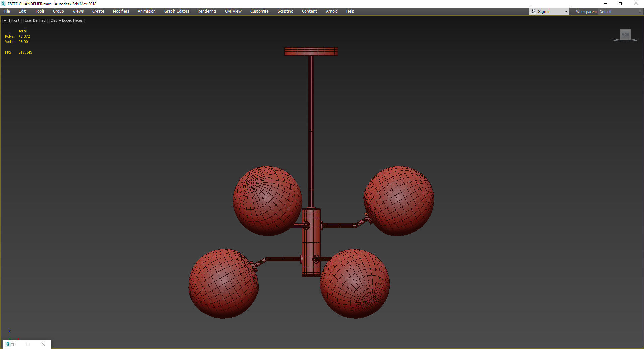Viewport: 644px width, 349px height.
Task: Restore down the 3ds Max window
Action: point(621,4)
